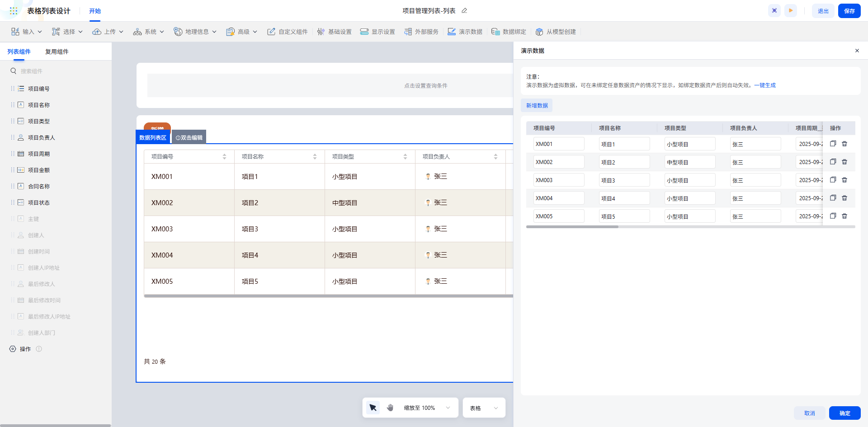Open 数据绑定 from the toolbar
The image size is (868, 427).
(509, 32)
